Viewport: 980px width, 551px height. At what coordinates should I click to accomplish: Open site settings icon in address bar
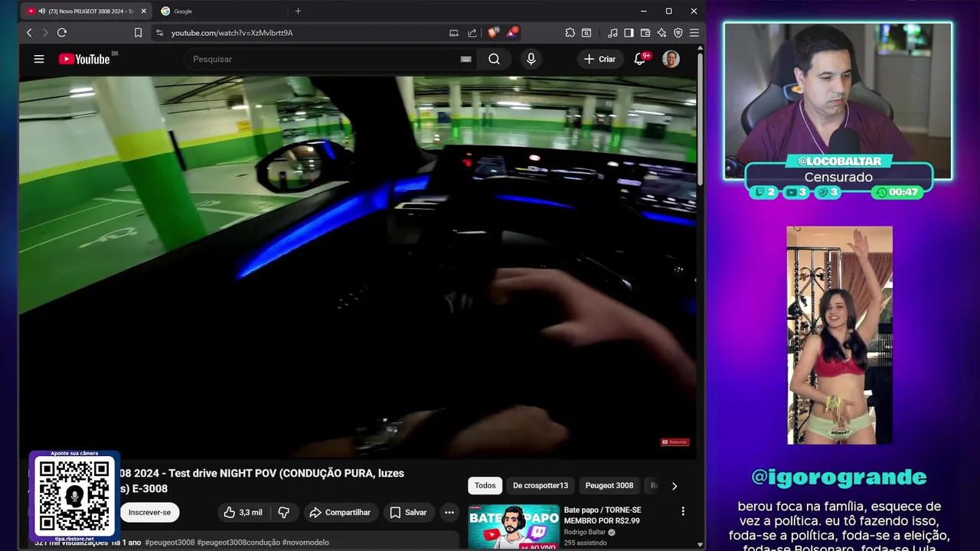click(x=159, y=33)
